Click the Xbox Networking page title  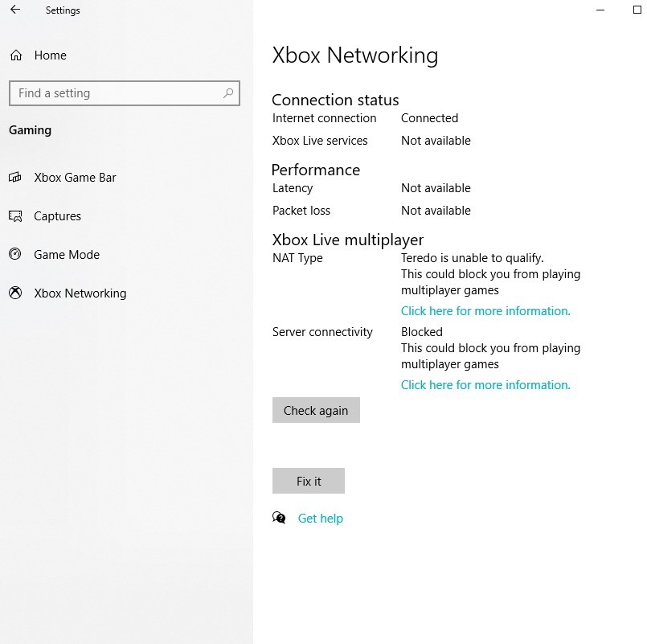pos(355,55)
